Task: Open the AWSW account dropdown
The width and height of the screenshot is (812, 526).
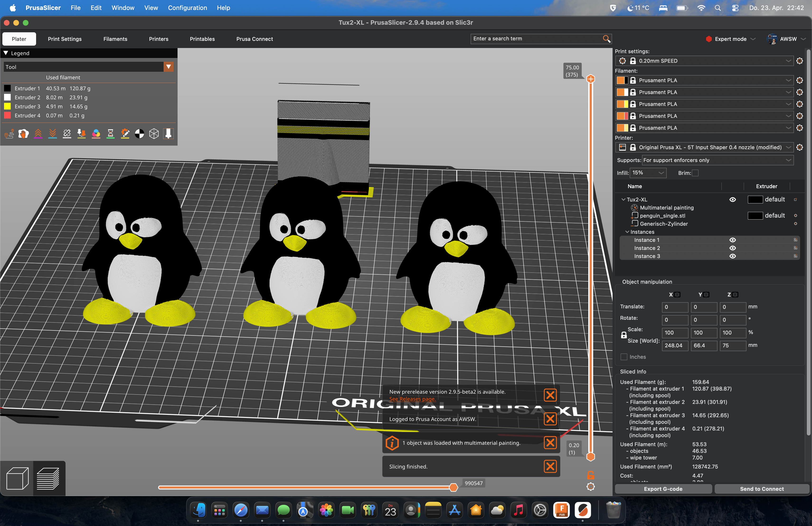Action: pos(786,39)
